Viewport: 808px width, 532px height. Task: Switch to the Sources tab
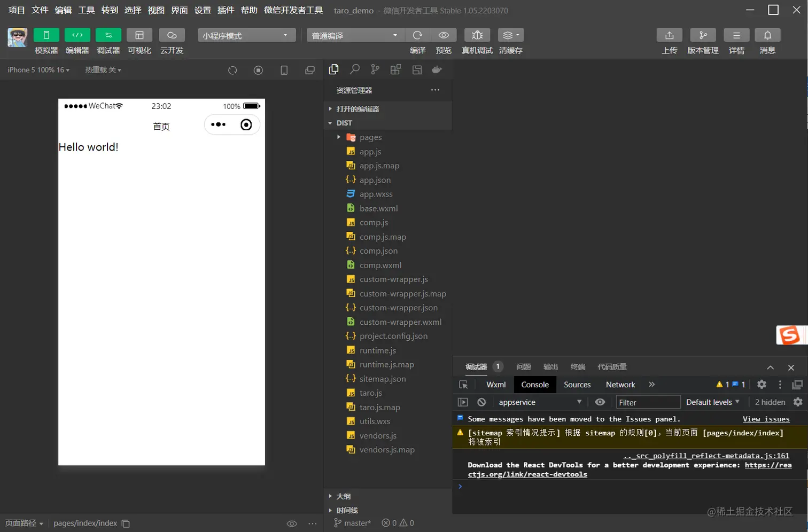click(577, 385)
